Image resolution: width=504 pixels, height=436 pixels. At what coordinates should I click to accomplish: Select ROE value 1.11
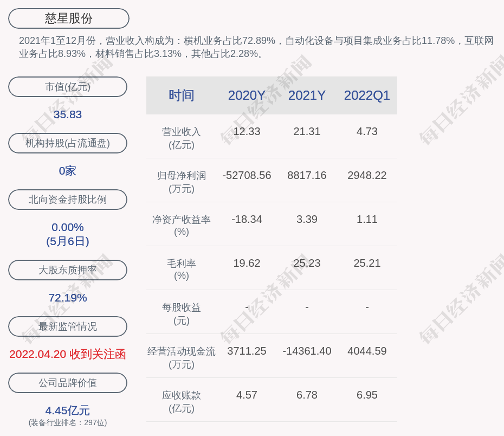(x=367, y=219)
